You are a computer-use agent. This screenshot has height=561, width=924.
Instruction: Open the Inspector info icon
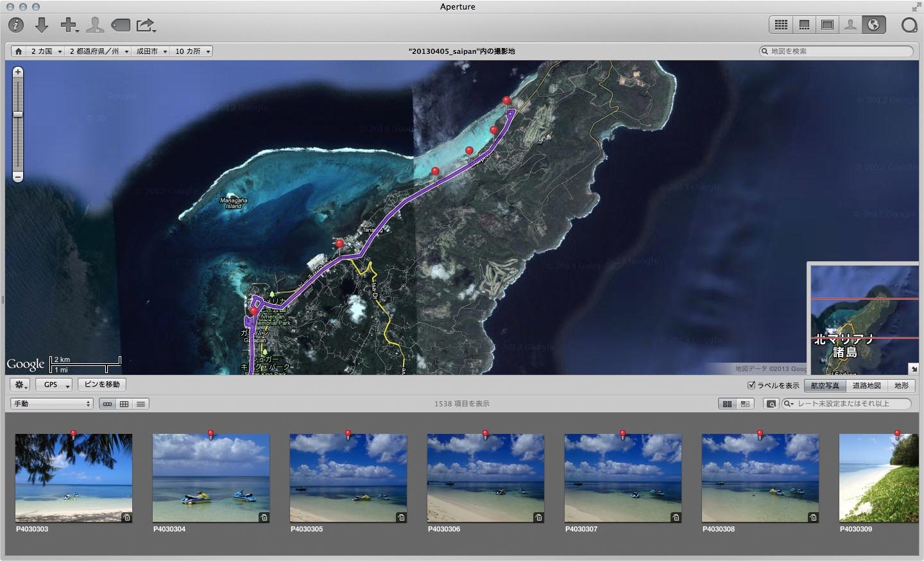pyautogui.click(x=16, y=25)
